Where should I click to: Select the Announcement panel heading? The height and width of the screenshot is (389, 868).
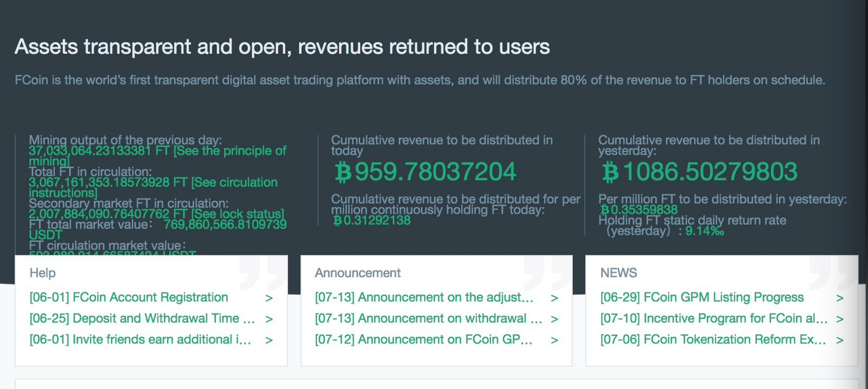(x=358, y=273)
